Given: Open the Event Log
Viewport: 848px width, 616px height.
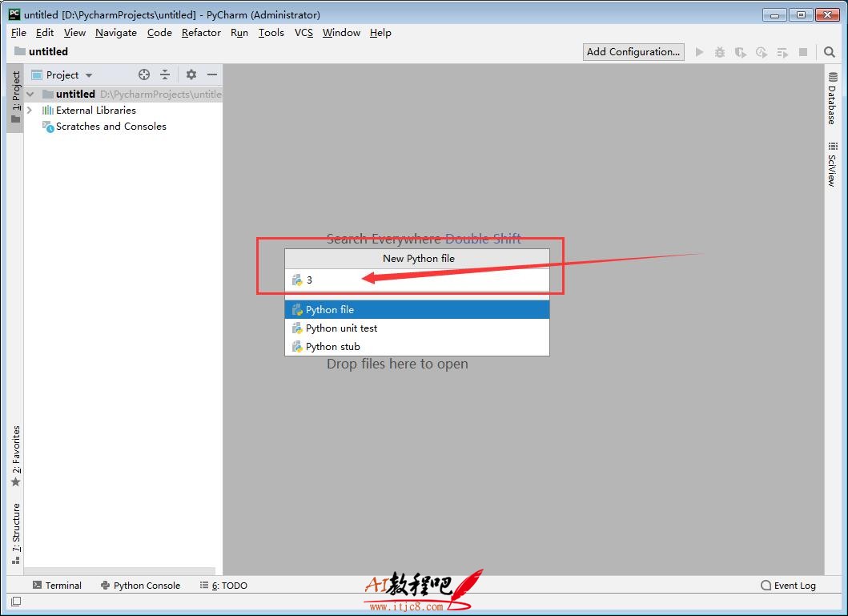Looking at the screenshot, I should tap(788, 586).
